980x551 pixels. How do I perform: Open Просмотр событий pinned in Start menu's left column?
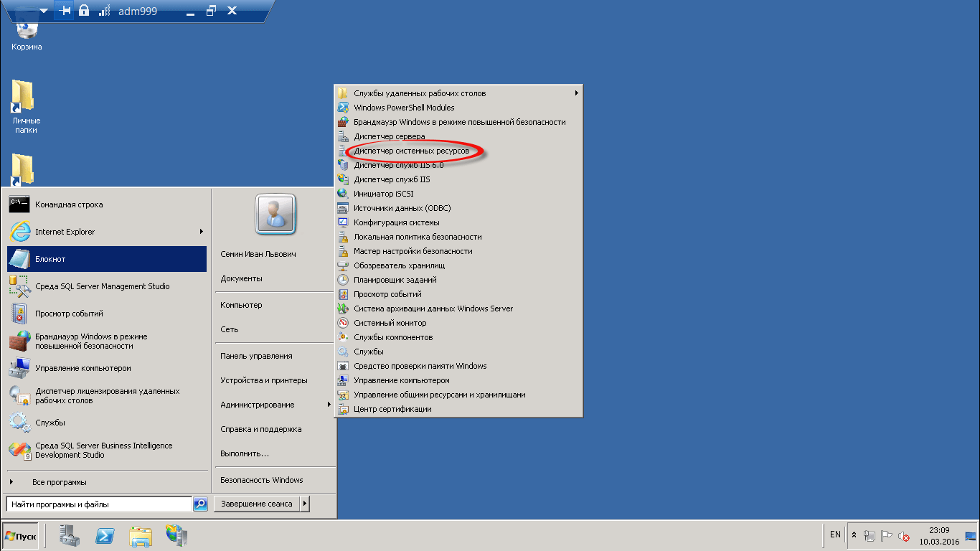click(107, 314)
